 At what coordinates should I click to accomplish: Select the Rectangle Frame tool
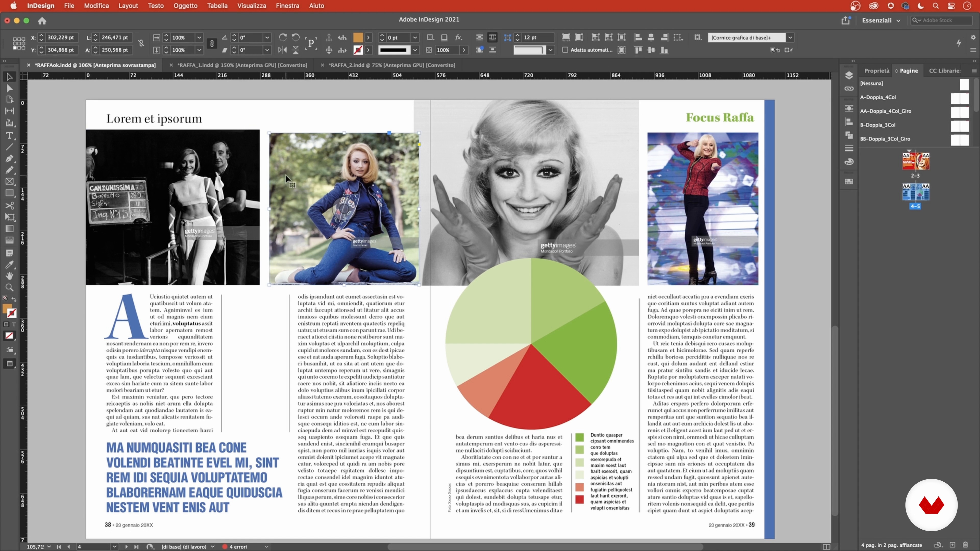(9, 181)
